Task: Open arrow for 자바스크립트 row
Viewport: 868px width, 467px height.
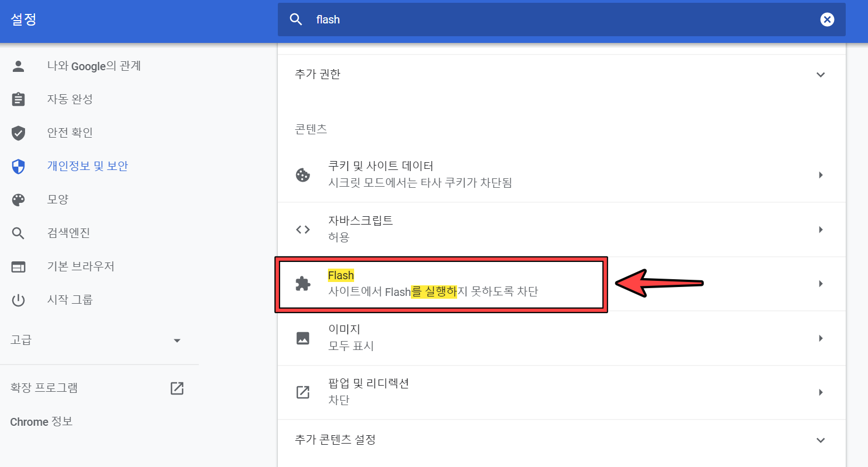Action: pyautogui.click(x=821, y=230)
